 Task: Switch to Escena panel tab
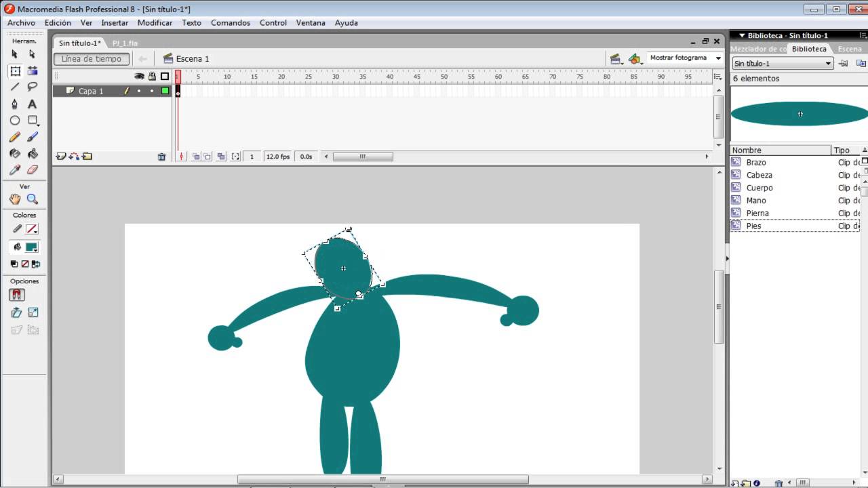[x=850, y=49]
